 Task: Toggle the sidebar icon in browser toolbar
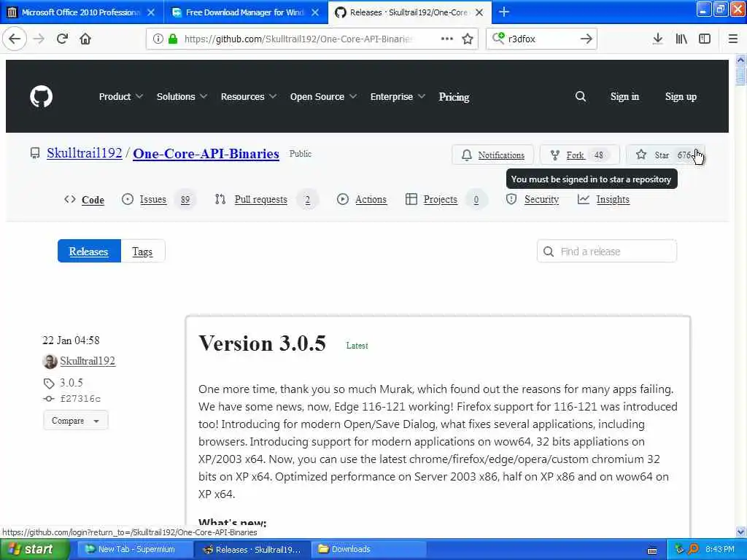click(x=705, y=39)
